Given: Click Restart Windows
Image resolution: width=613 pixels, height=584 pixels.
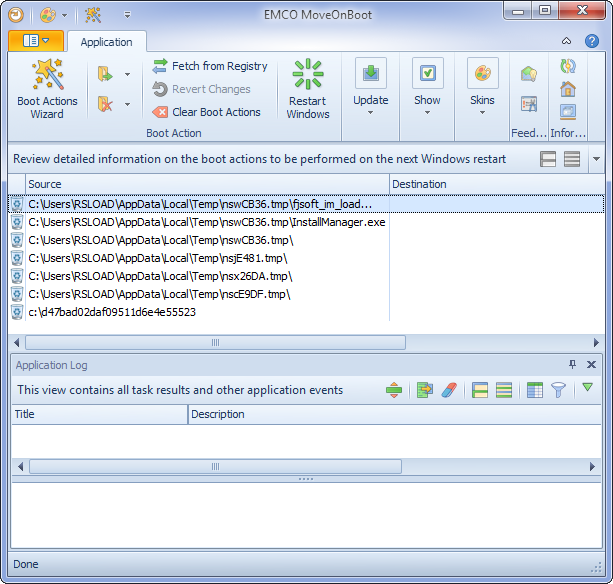Looking at the screenshot, I should (308, 89).
